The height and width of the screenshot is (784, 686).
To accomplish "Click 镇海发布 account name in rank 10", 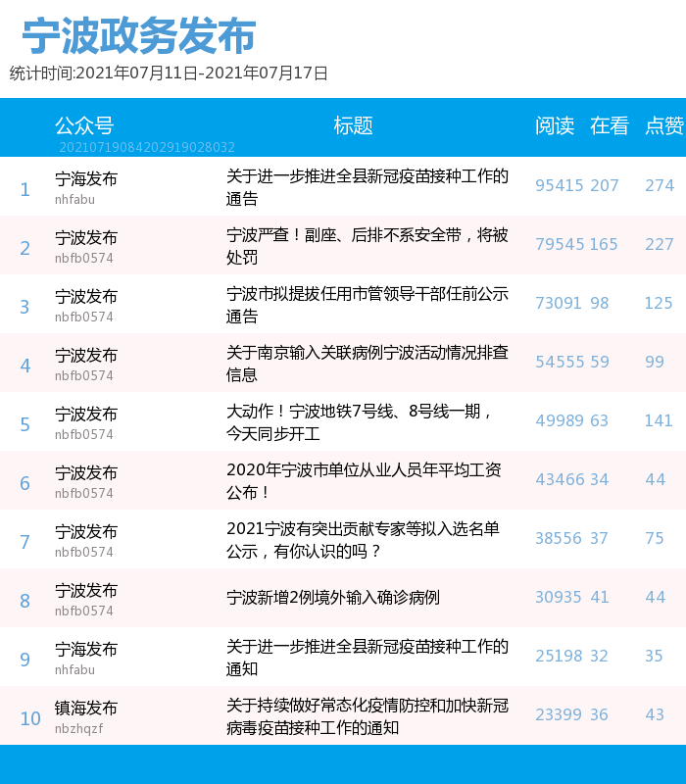I will pos(86,708).
